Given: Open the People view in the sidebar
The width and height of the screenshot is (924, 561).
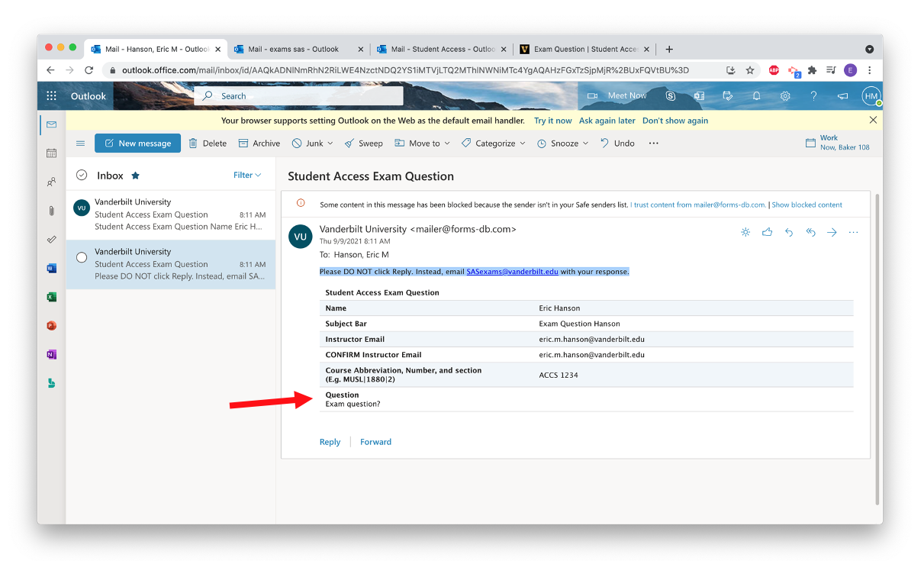Looking at the screenshot, I should (51, 182).
